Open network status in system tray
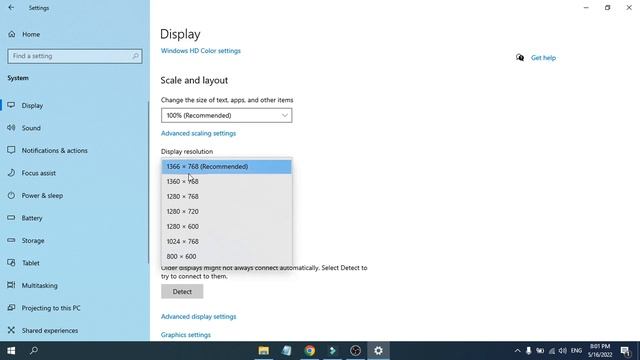This screenshot has height=360, width=640. [x=552, y=351]
